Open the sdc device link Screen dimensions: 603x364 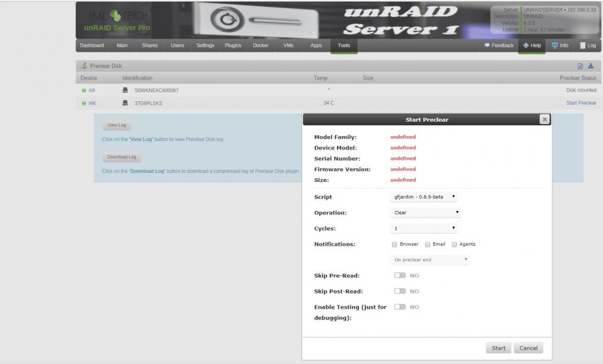click(x=92, y=103)
